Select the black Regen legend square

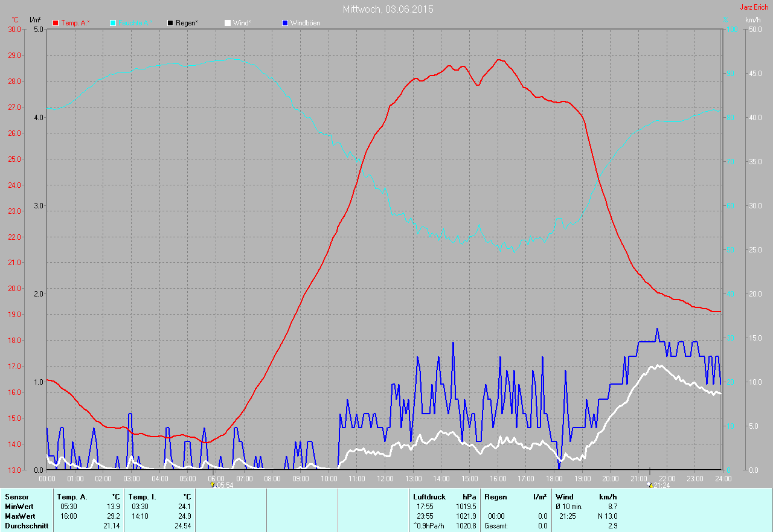(x=170, y=23)
